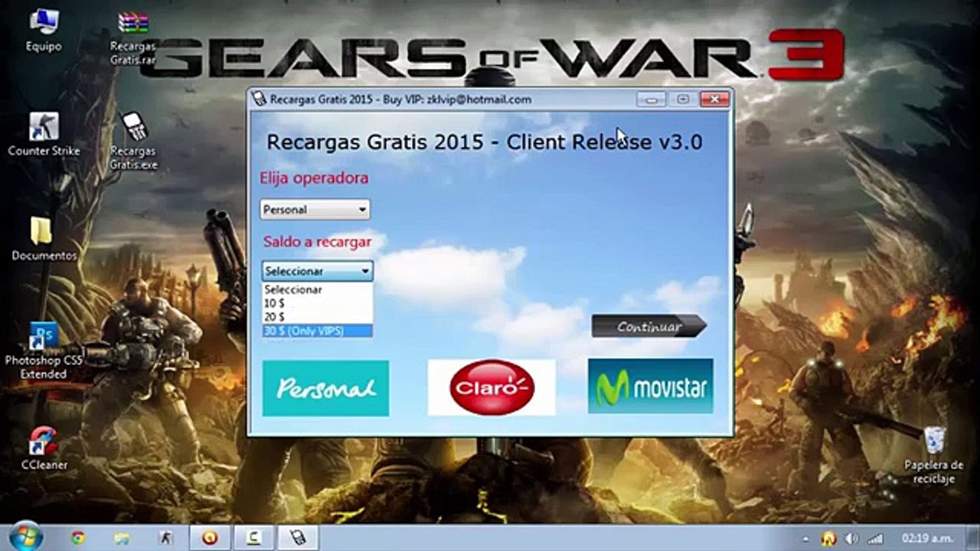Click the Recargas Gratis taskbar button
Image resolution: width=980 pixels, height=551 pixels.
tap(296, 538)
